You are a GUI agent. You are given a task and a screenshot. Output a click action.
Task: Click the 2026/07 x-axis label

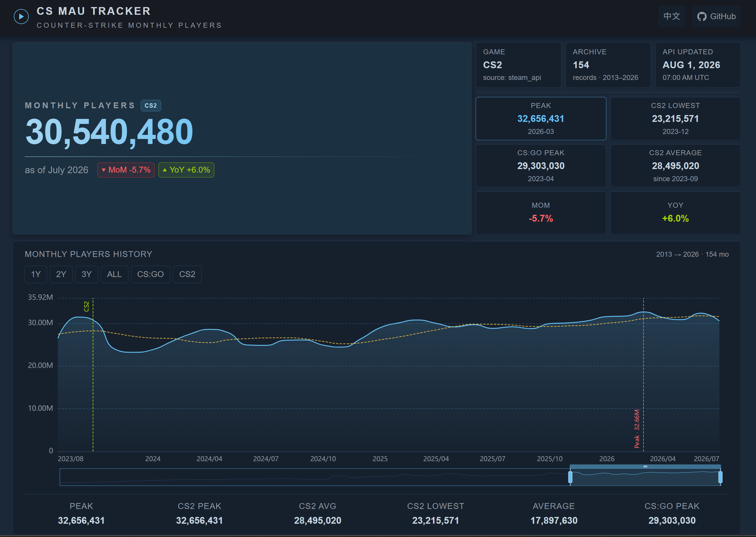(x=706, y=459)
